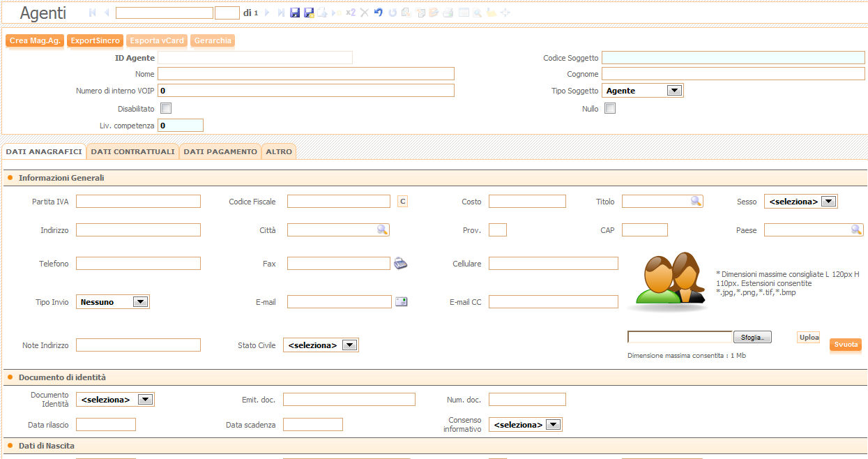Viewport: 868px width, 459px height.
Task: Click the Undo arrow icon in toolbar
Action: click(379, 13)
